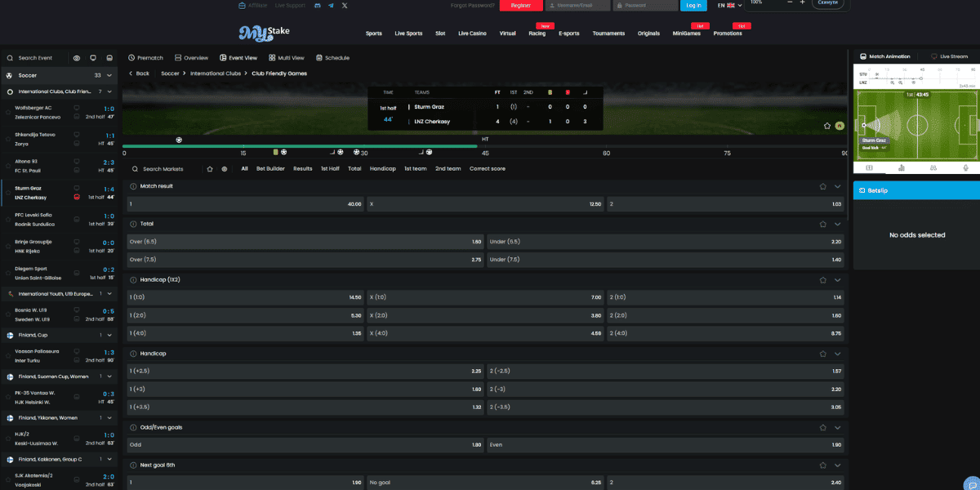Collapse the Match result market chevron

[x=837, y=186]
